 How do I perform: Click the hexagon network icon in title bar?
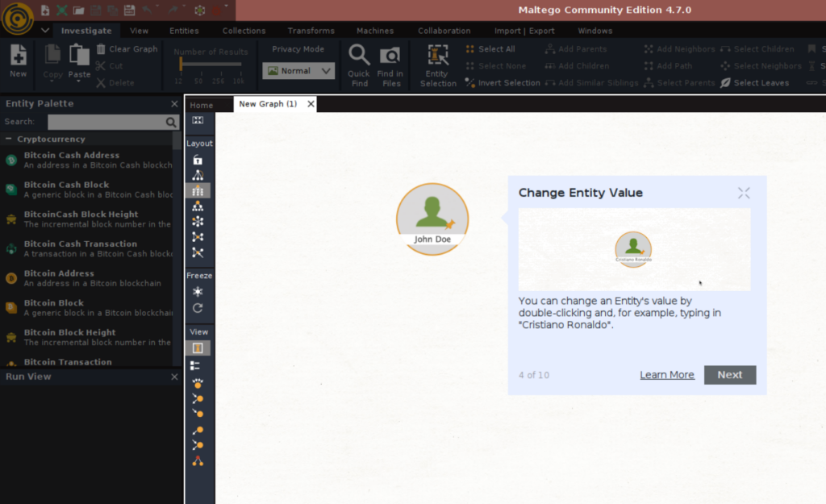coord(200,10)
